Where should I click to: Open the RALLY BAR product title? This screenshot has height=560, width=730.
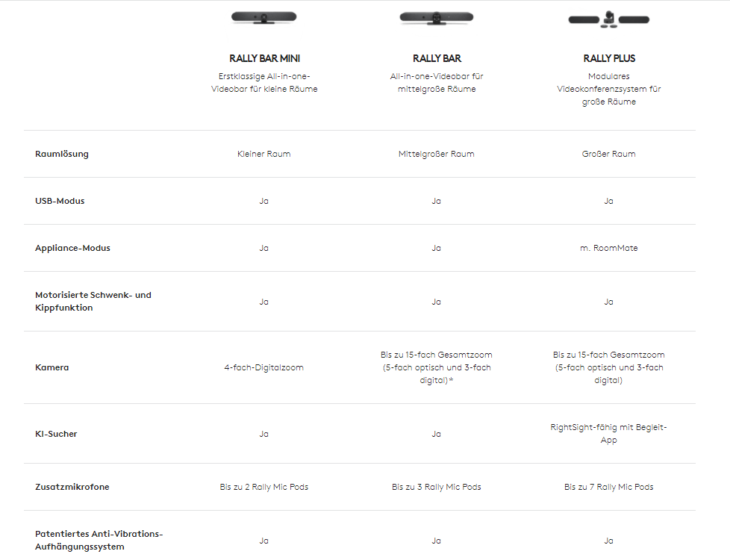coord(437,58)
